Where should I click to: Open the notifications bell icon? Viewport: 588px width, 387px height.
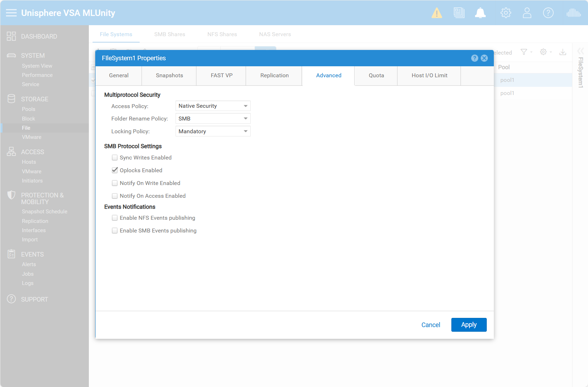(480, 13)
